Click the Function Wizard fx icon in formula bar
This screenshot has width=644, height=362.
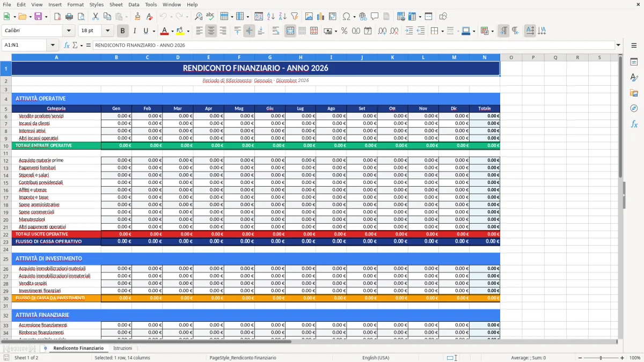pos(67,45)
